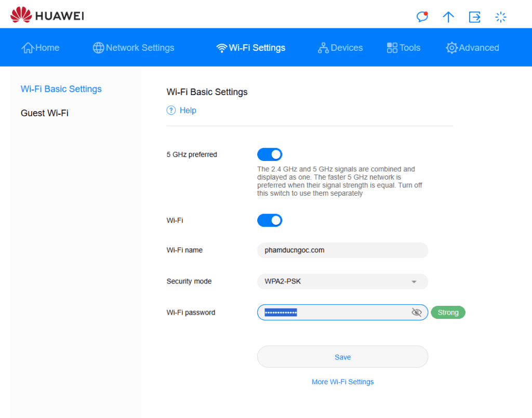The height and width of the screenshot is (418, 532).
Task: Click the 'Wi-Fi name' label
Action: [x=184, y=250]
